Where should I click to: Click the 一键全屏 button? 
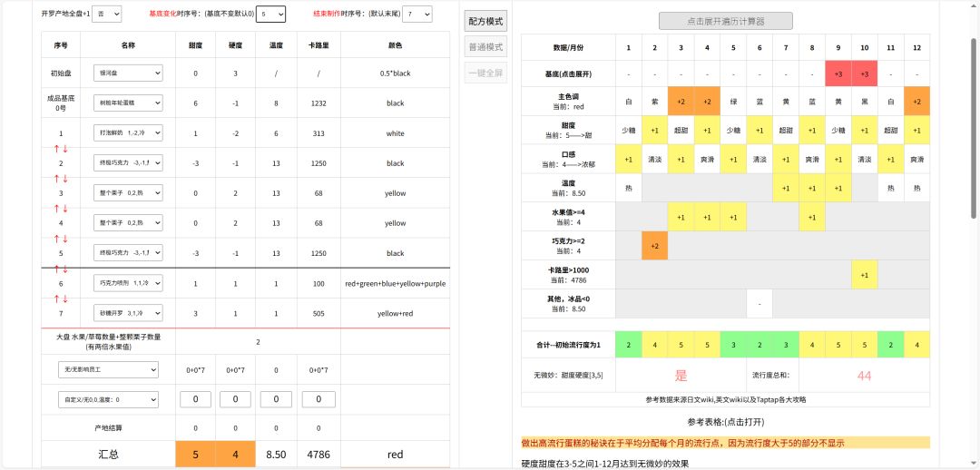[x=485, y=73]
